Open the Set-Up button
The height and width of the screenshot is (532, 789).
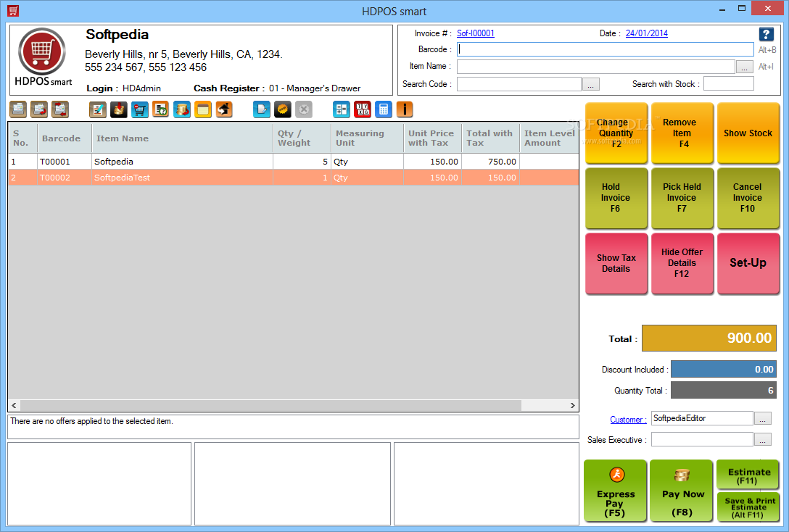tap(748, 263)
